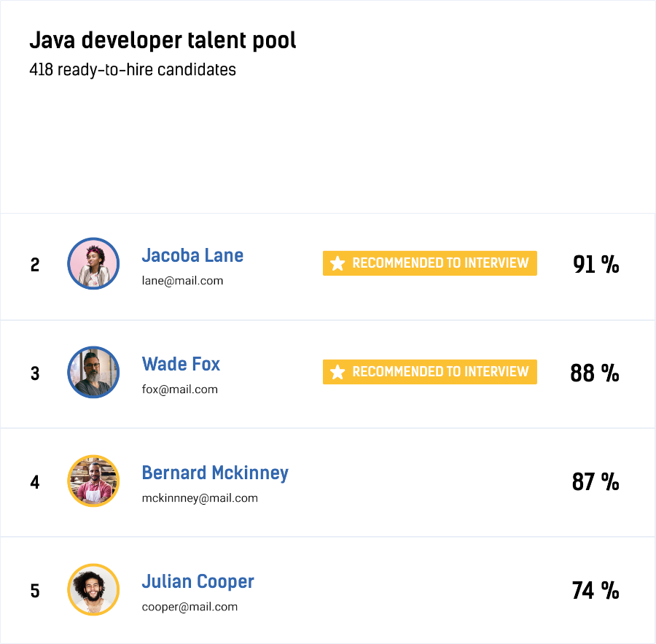Screen dimensions: 656x644
Task: Open Julian Cooper candidate name link
Action: [x=198, y=581]
